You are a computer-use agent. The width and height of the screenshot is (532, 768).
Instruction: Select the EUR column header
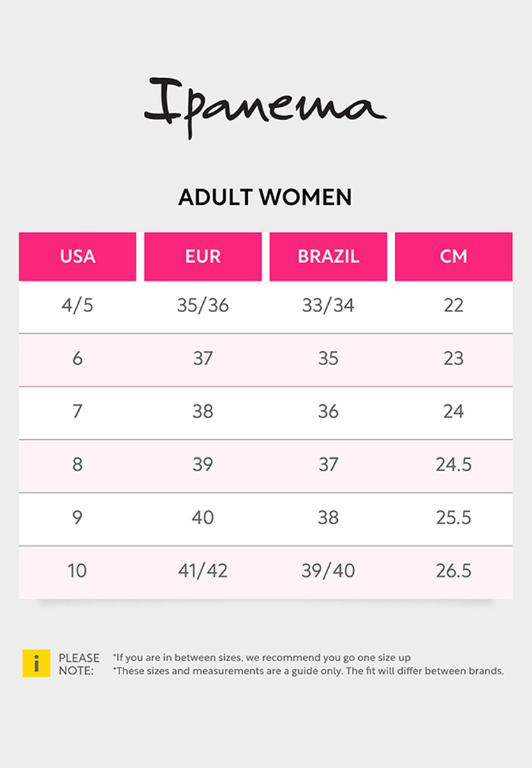pyautogui.click(x=202, y=256)
